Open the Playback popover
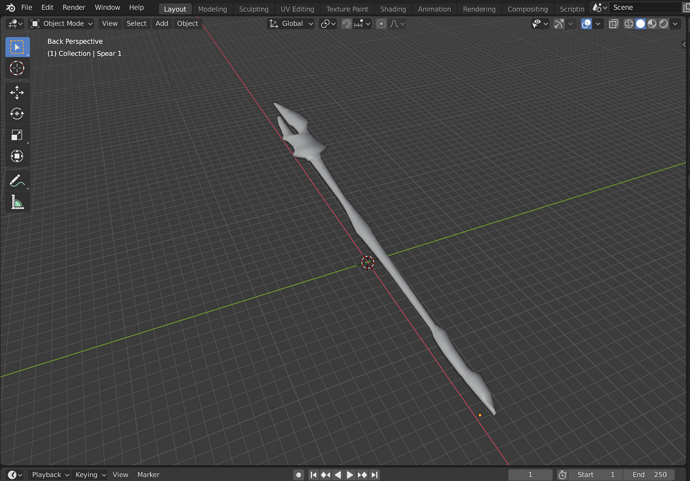The image size is (690, 481). (50, 474)
